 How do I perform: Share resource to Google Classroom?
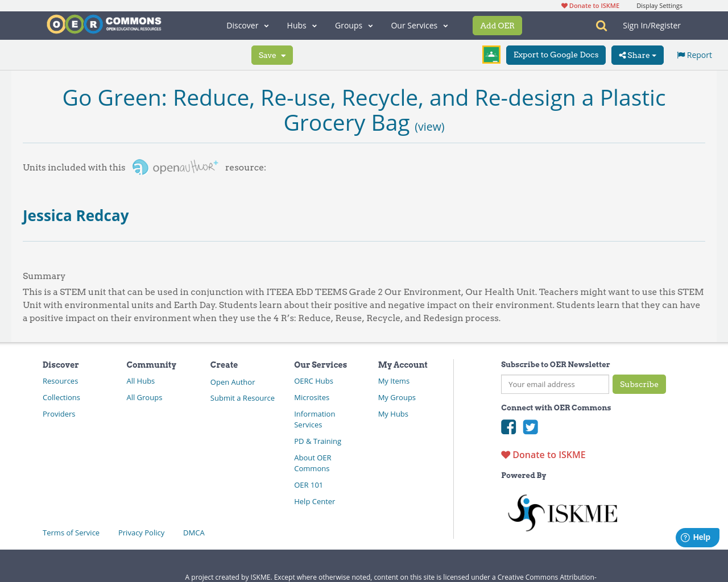[x=491, y=54]
